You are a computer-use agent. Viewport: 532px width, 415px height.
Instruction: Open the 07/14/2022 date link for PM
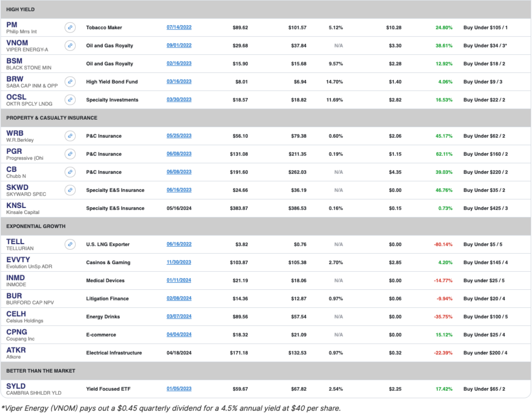179,27
